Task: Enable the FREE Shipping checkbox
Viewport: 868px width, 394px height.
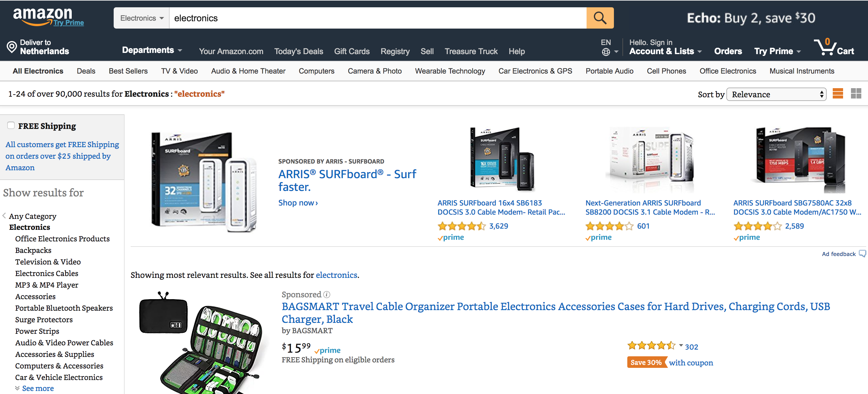Action: pos(11,125)
